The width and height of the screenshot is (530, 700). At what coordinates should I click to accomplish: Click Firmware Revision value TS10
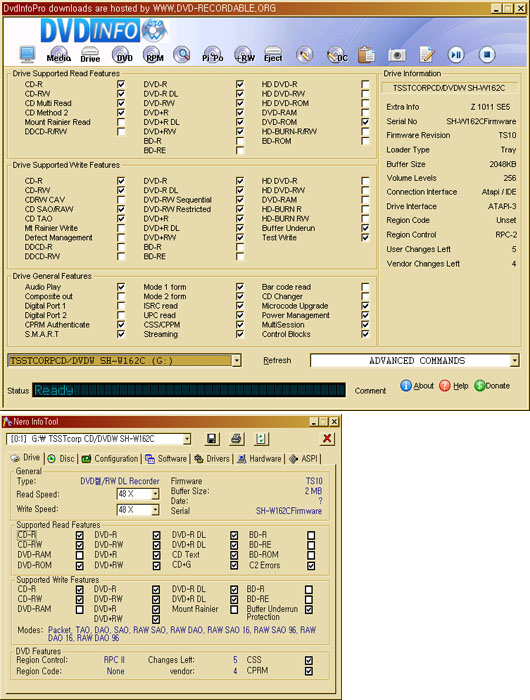tap(507, 135)
